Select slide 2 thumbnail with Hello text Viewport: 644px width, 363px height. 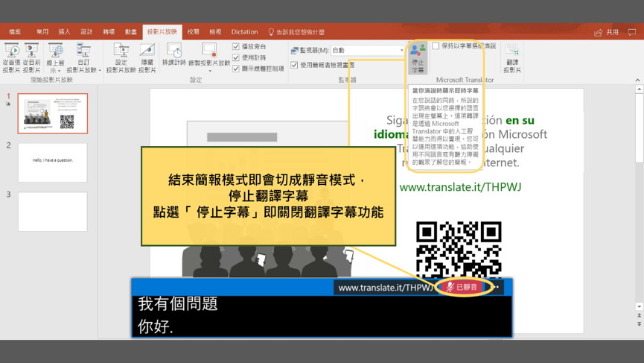53,162
